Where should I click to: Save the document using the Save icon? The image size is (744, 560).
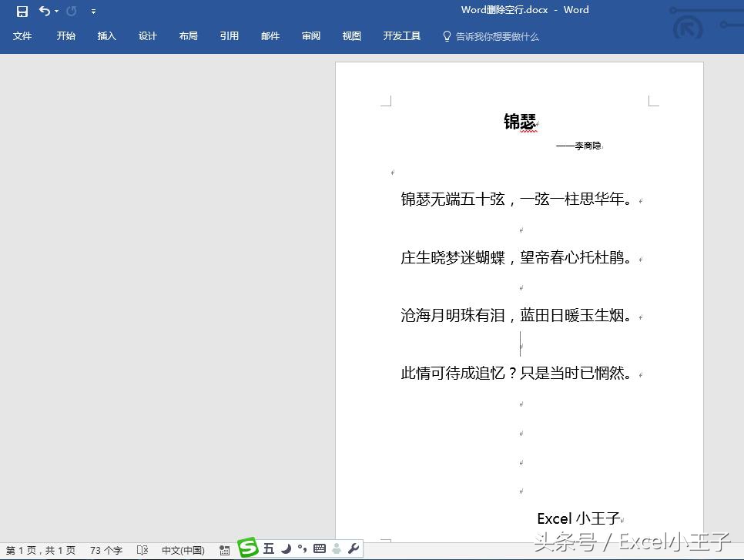(x=21, y=11)
